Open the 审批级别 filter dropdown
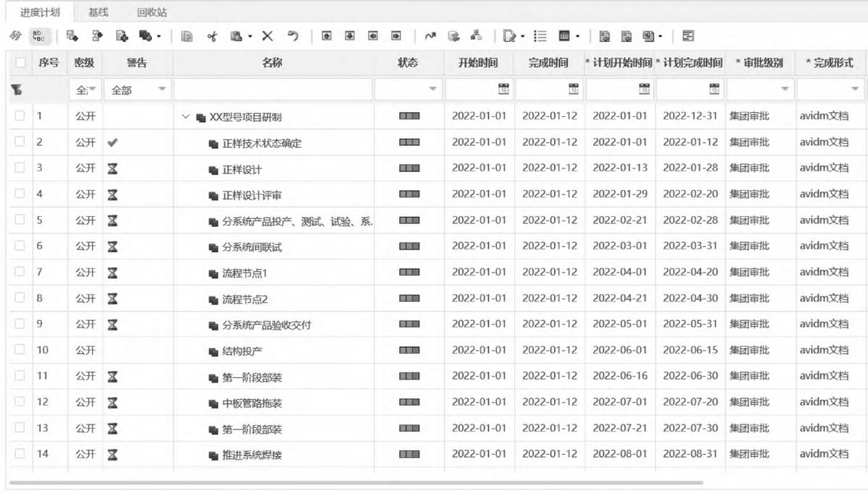The image size is (868, 493). pyautogui.click(x=759, y=90)
